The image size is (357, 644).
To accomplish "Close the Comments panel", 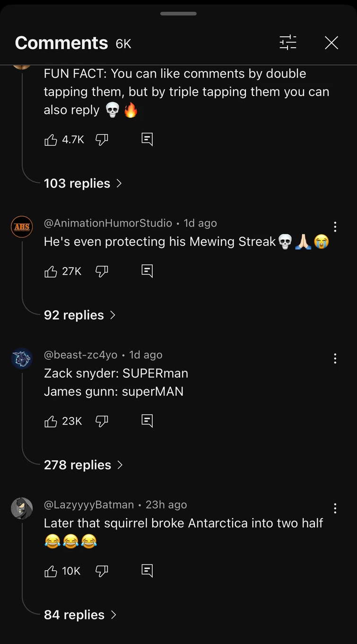I will [x=331, y=43].
